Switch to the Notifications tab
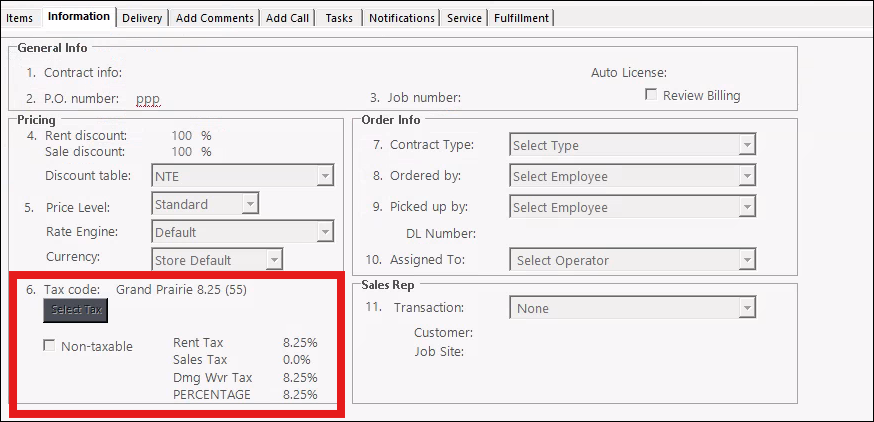 point(401,18)
